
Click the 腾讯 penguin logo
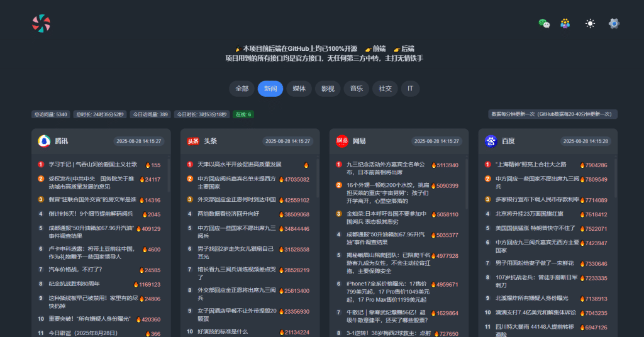tap(44, 141)
